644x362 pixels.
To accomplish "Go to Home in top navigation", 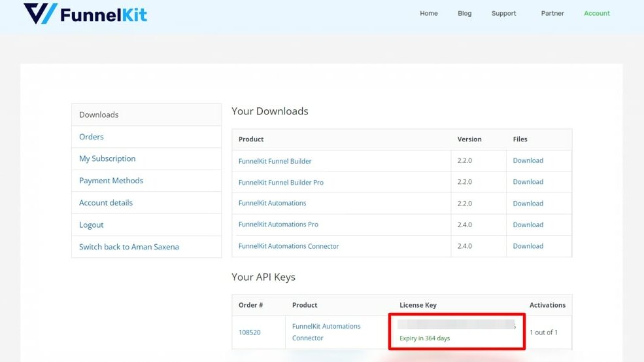I will point(429,13).
